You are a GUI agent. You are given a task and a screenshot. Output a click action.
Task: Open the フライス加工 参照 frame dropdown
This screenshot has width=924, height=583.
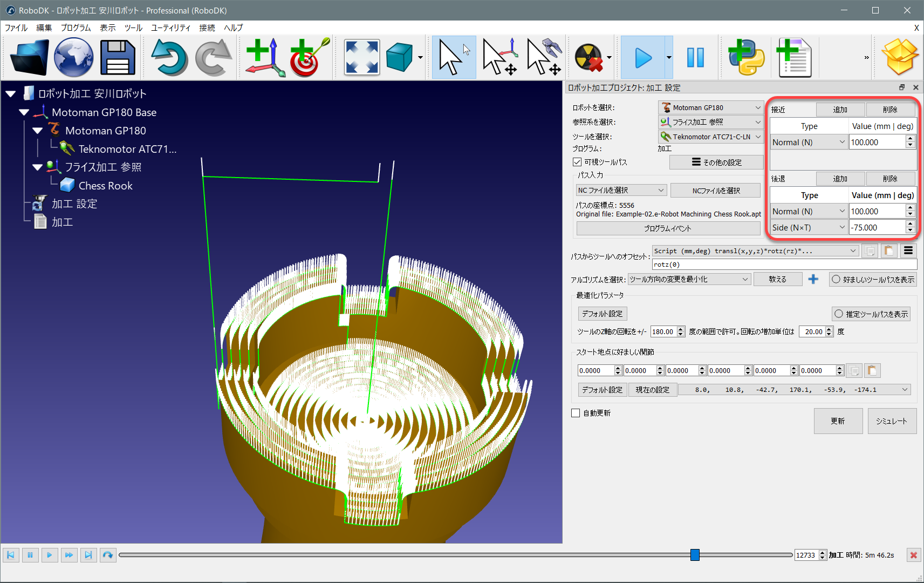pos(711,122)
